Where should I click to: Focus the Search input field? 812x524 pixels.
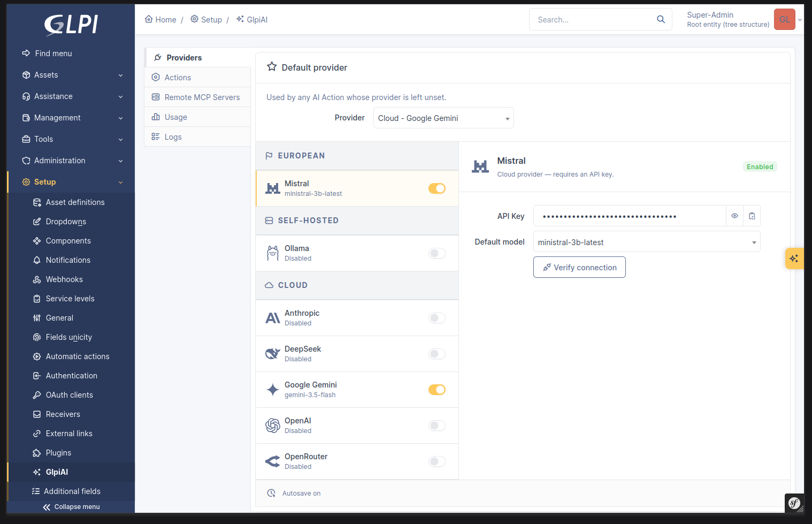(594, 19)
